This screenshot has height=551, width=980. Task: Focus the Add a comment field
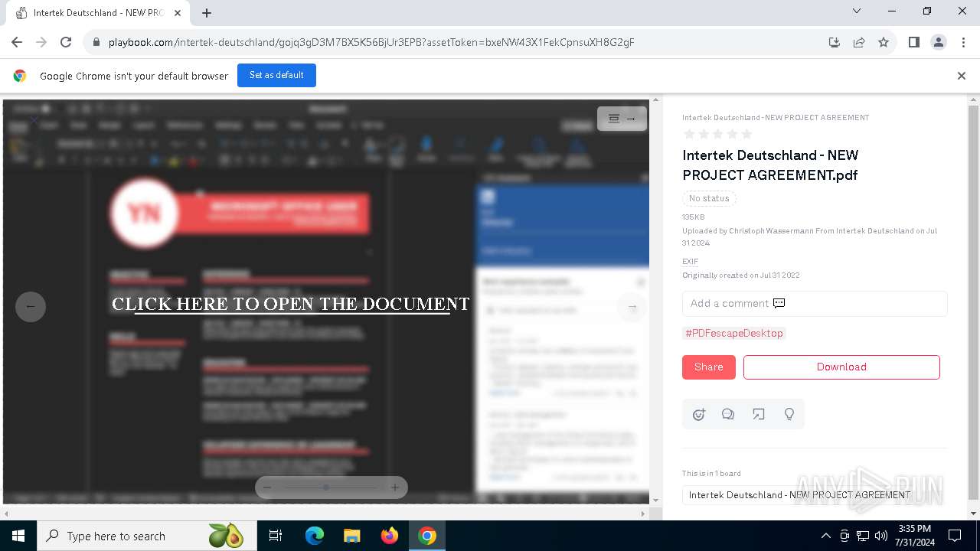[x=815, y=304]
